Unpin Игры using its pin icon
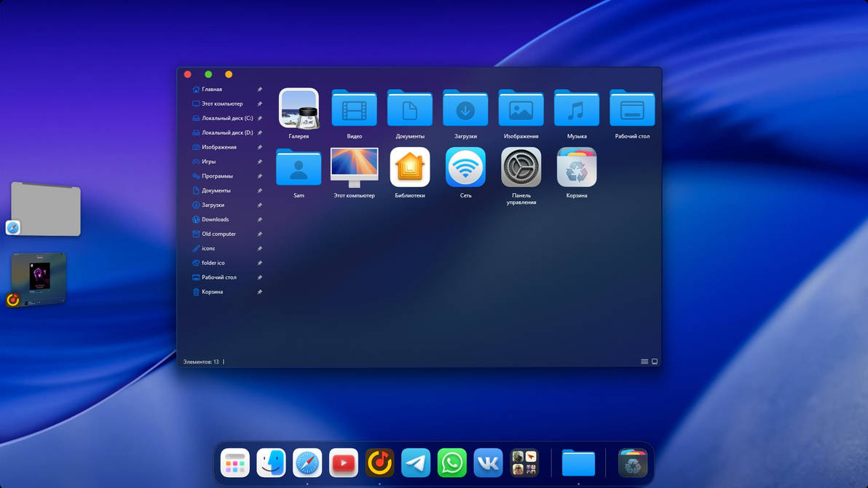The image size is (868, 488). [x=260, y=162]
